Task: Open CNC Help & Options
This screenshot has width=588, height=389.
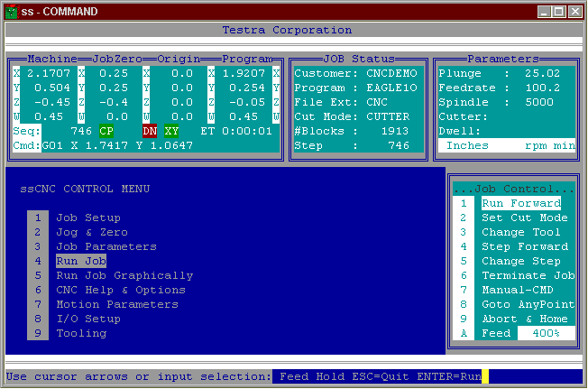Action: [120, 290]
